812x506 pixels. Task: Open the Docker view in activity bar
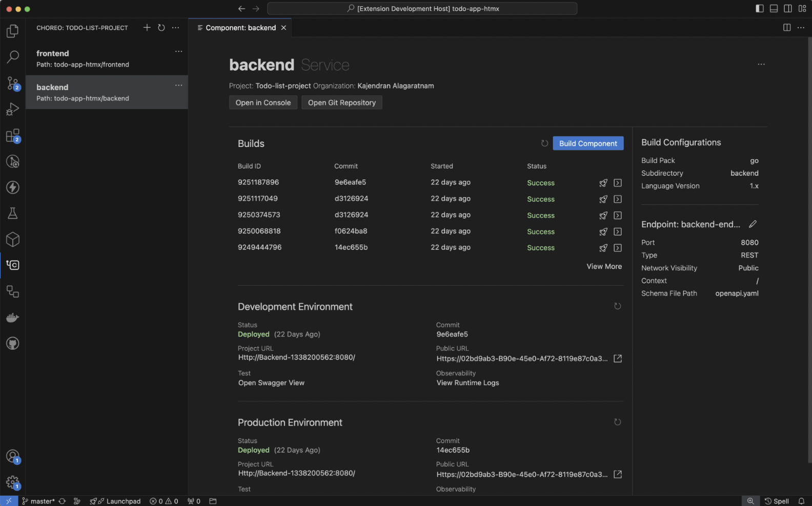point(13,318)
